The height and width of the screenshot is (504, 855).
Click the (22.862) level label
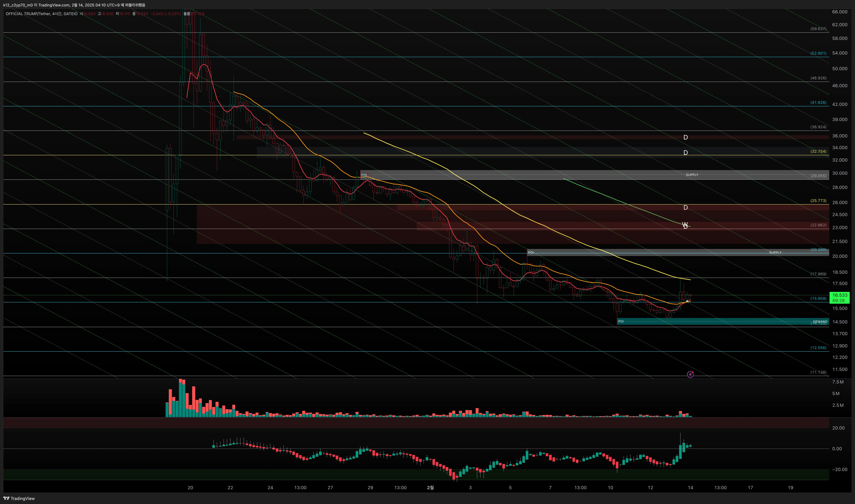(818, 225)
